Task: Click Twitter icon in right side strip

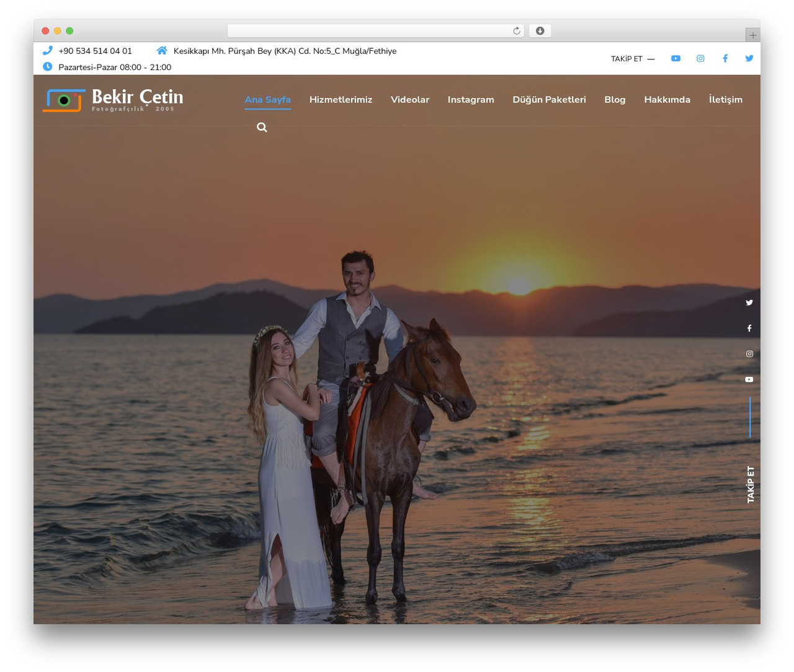Action: pos(749,303)
